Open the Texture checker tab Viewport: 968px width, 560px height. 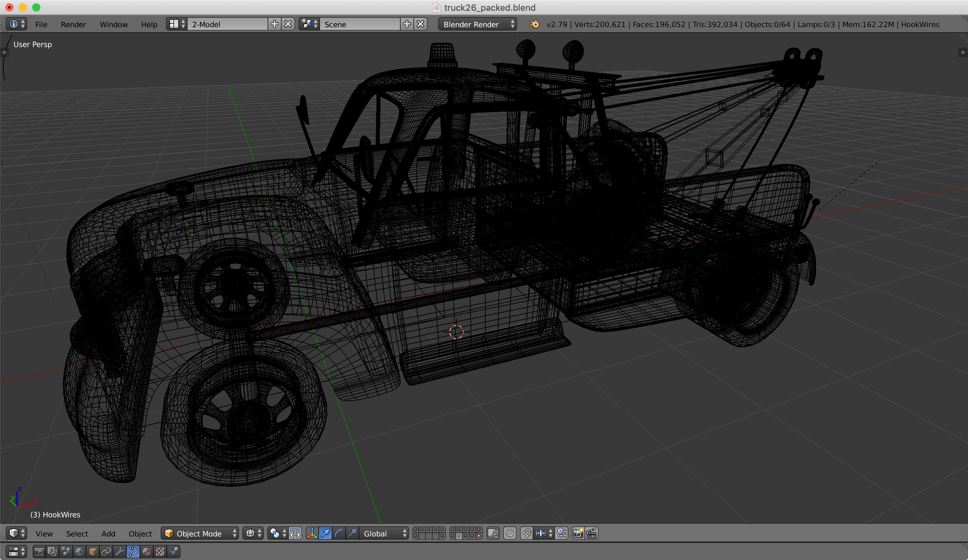160,552
